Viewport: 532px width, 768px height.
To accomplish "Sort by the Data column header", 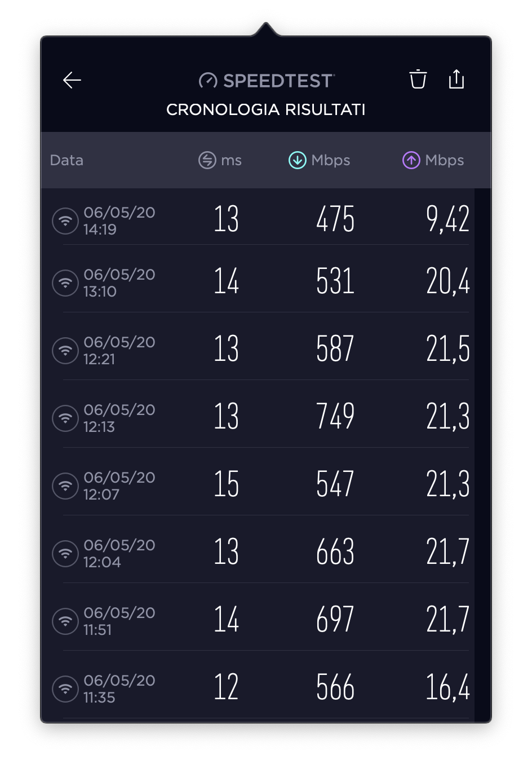I will (66, 160).
